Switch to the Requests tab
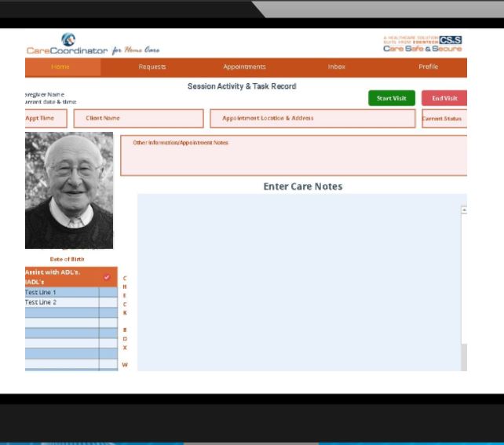Image resolution: width=504 pixels, height=445 pixels. [152, 67]
